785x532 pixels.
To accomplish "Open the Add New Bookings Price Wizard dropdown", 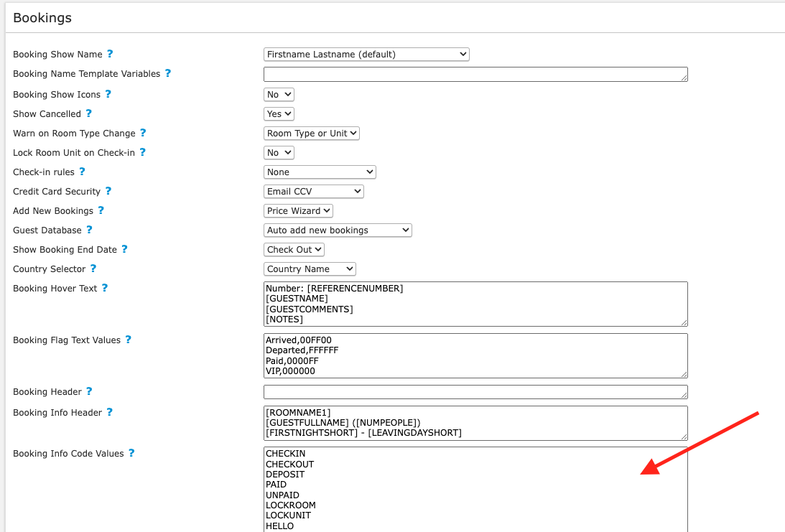I will [x=298, y=210].
